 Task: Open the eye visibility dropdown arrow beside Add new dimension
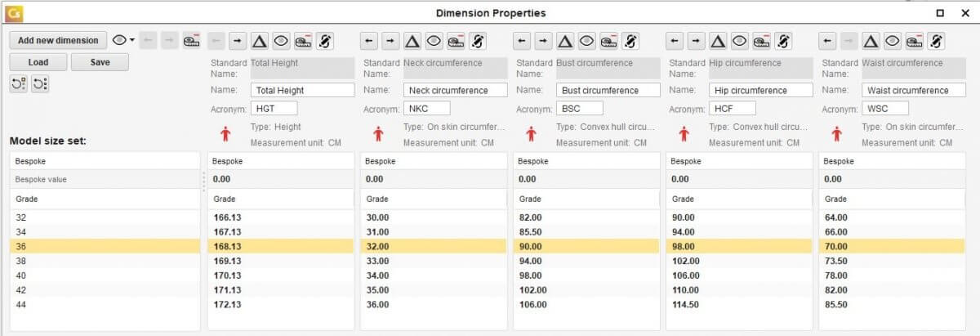coord(131,40)
